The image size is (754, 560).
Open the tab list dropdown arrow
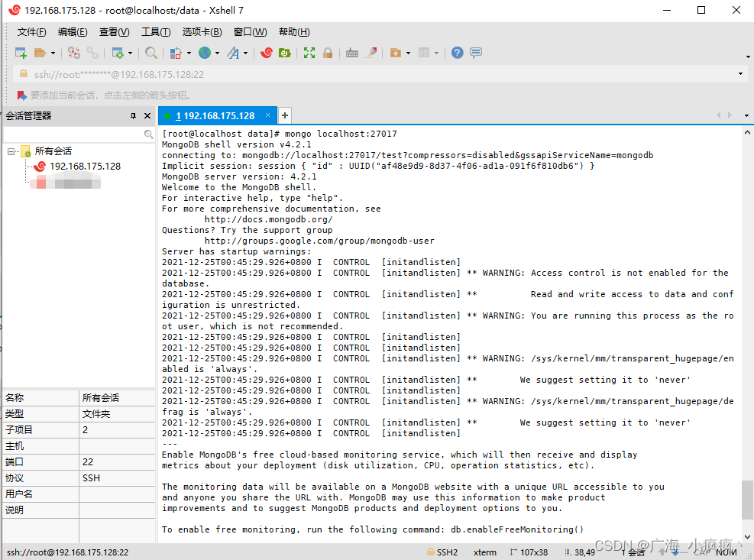[x=746, y=115]
